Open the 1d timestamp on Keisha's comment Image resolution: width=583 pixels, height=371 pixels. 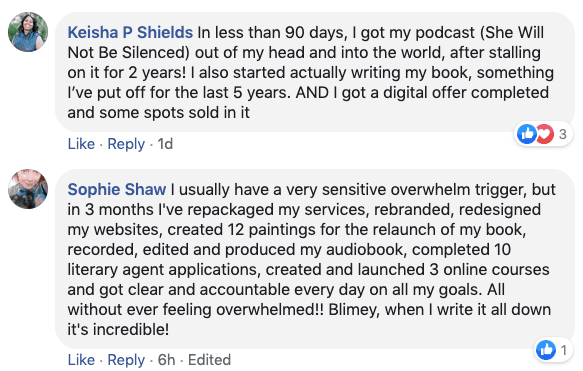pos(165,144)
